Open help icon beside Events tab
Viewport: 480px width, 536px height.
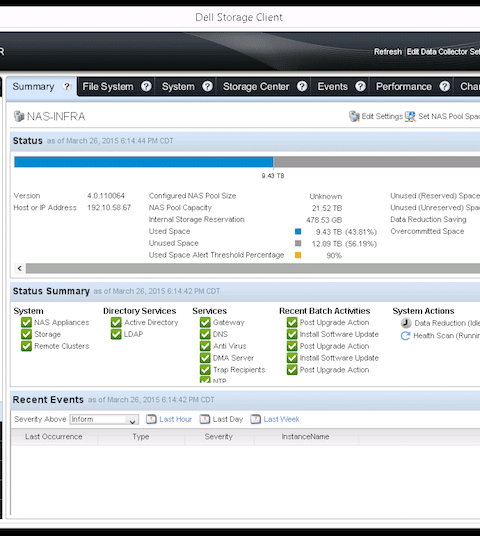[x=360, y=86]
